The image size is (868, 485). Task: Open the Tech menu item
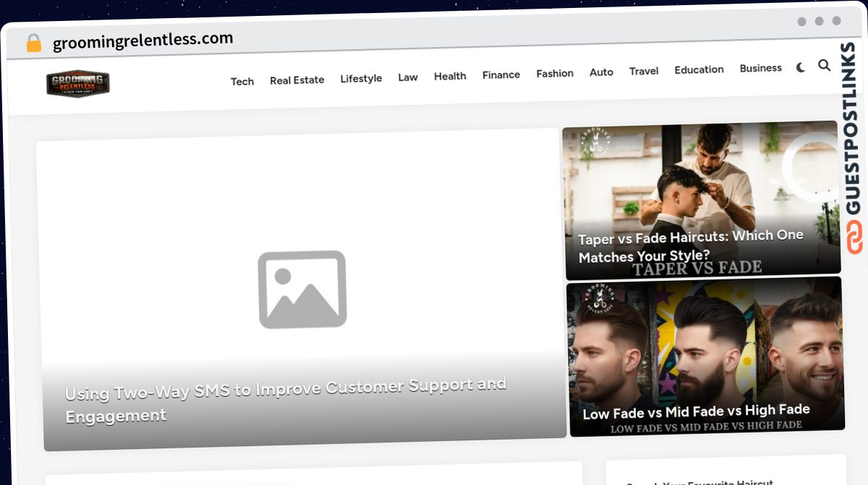pyautogui.click(x=242, y=81)
